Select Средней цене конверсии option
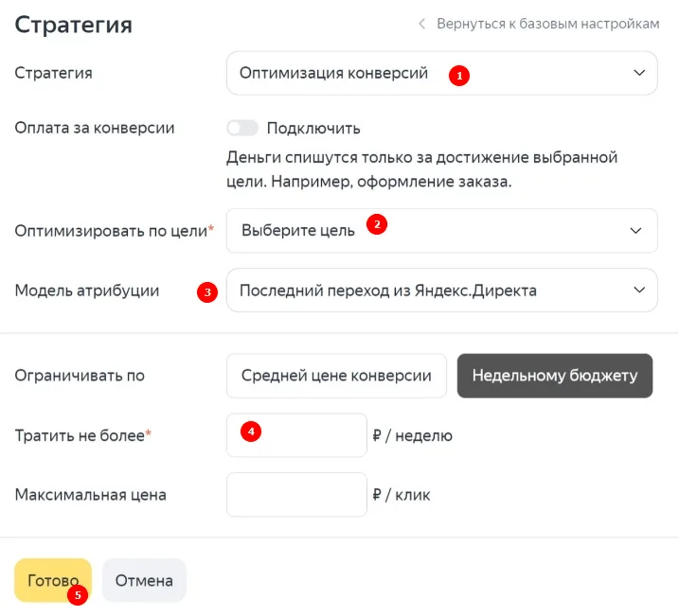This screenshot has height=616, width=679. point(336,376)
